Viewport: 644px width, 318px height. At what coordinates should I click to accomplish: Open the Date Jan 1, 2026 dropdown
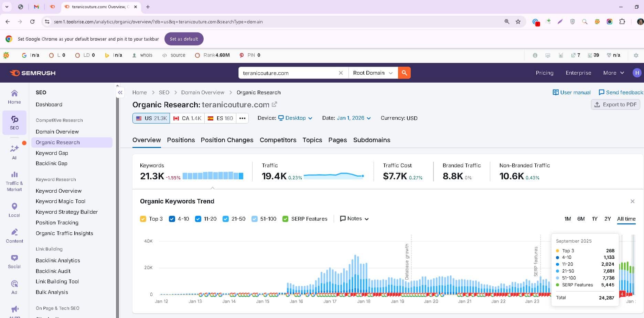354,118
